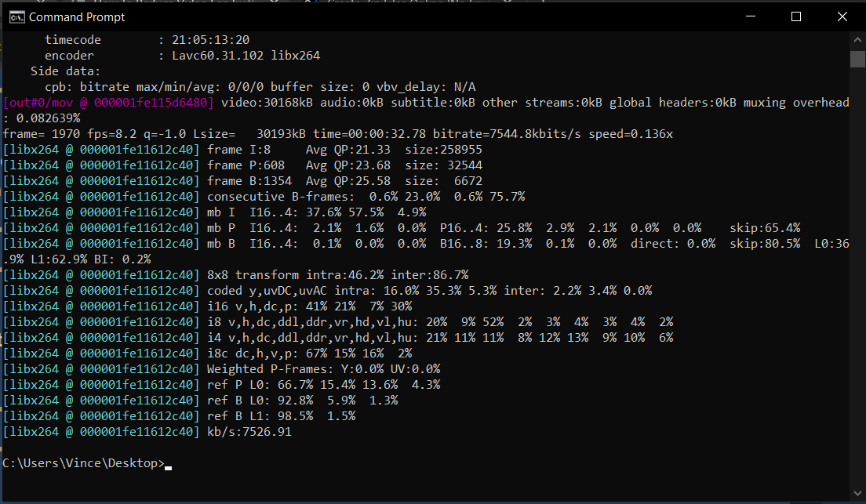Click the C:\Users\Vince\Desktop prompt path
The width and height of the screenshot is (866, 504).
point(78,462)
